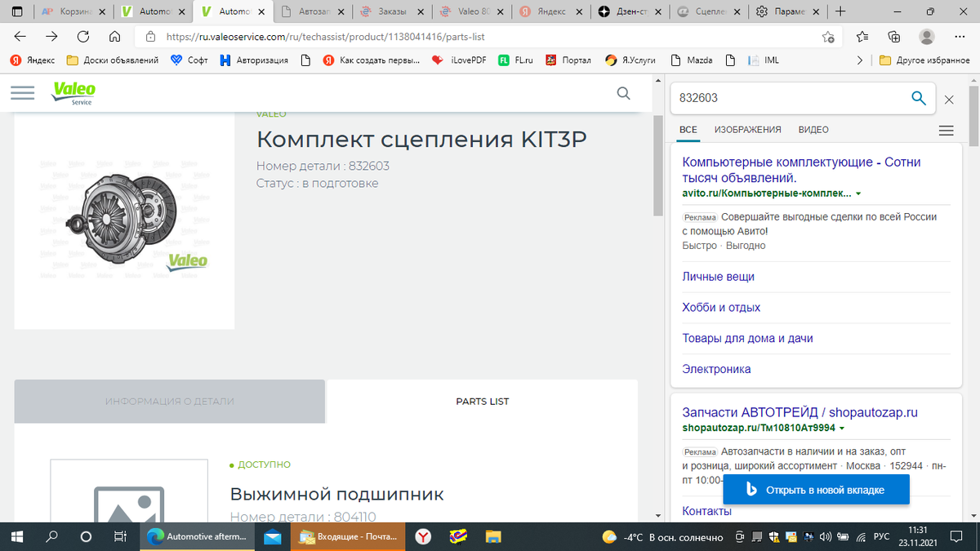Switch sidebar search to ИЗОБРАЖЕНИЯ
This screenshot has width=980, height=551.
[x=747, y=130]
